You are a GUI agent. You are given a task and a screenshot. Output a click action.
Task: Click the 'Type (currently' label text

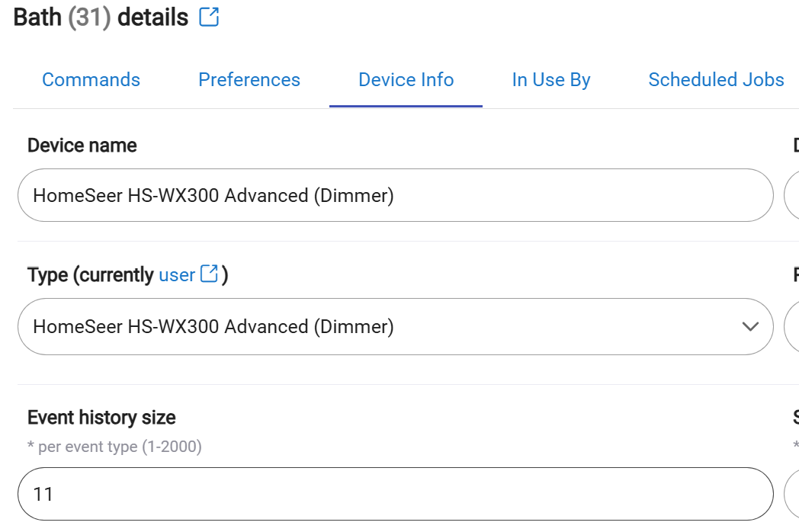pyautogui.click(x=90, y=274)
